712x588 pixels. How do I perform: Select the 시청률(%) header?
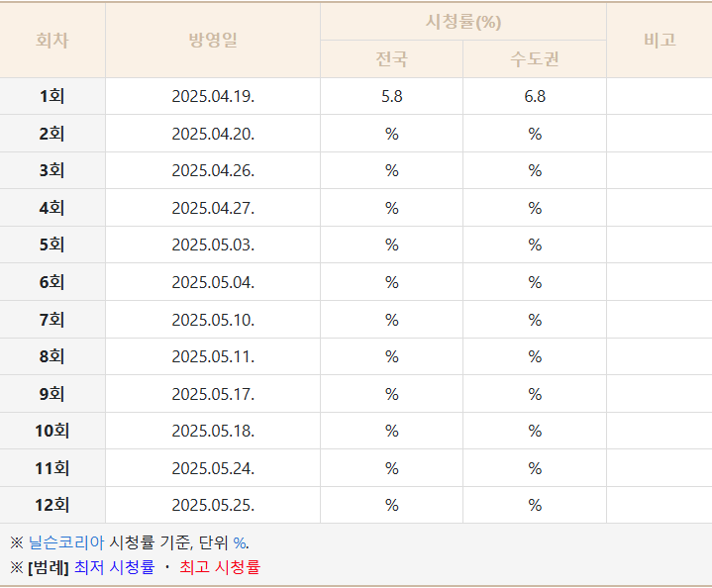point(463,22)
